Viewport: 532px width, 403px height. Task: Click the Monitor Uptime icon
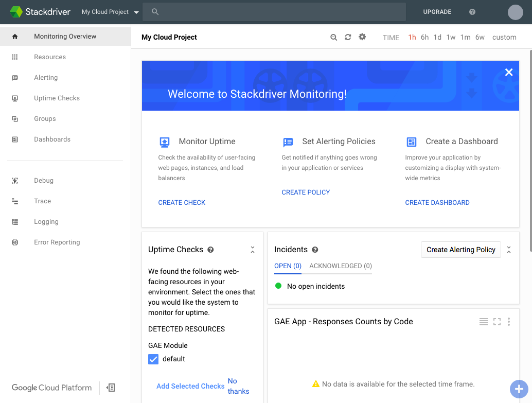[x=165, y=142]
